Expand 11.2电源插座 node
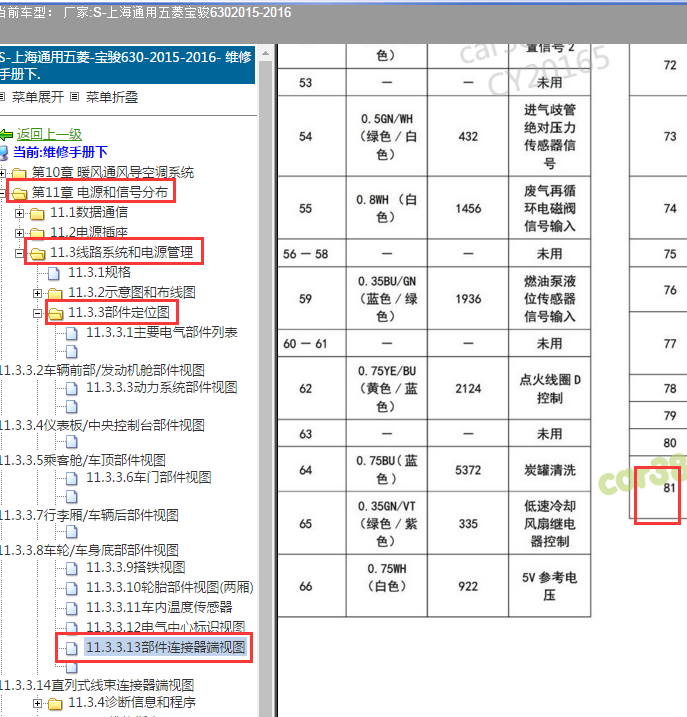The image size is (687, 717). click(19, 233)
